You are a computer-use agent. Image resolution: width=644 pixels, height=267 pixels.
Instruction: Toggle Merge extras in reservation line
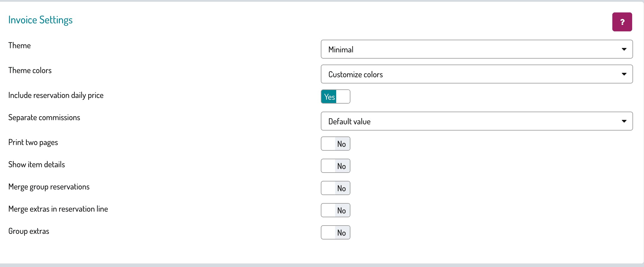335,210
